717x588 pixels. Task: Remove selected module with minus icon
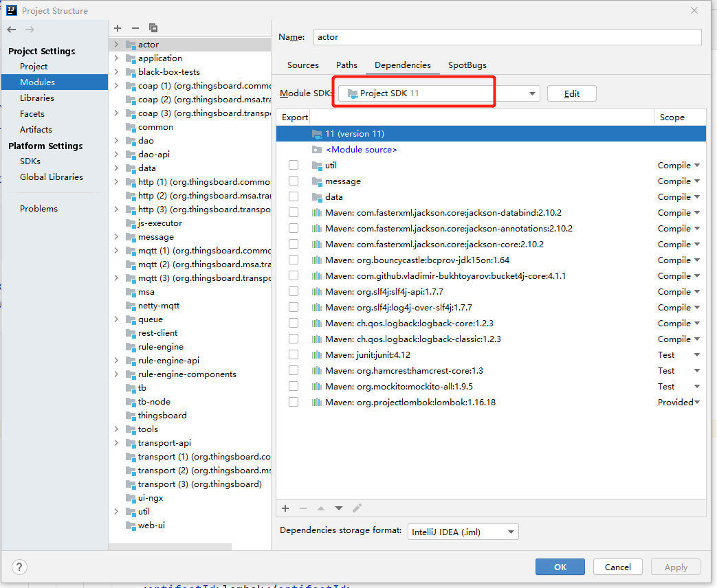[135, 28]
